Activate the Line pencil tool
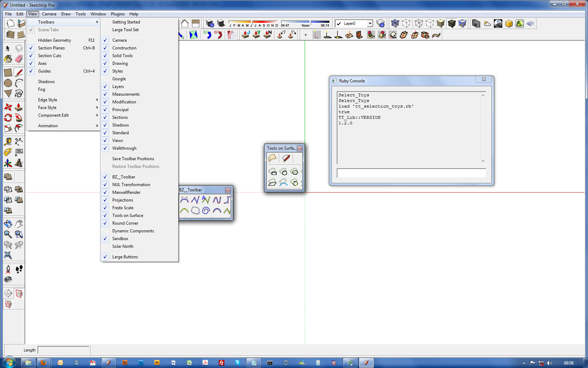The height and width of the screenshot is (368, 588). point(19,73)
